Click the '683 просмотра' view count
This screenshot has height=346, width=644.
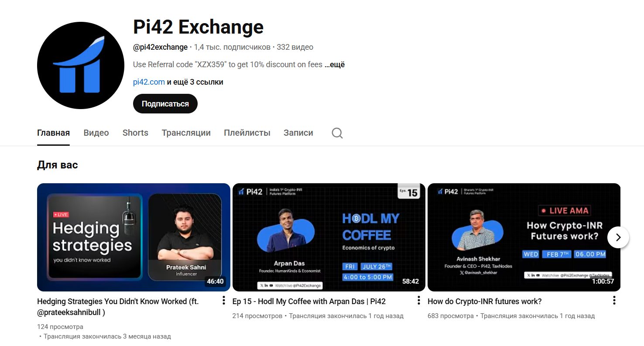pyautogui.click(x=451, y=316)
